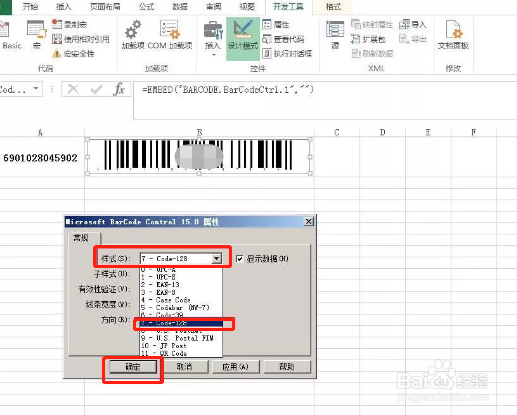
Task: Open the 插入 ribbon tab
Action: (63, 6)
